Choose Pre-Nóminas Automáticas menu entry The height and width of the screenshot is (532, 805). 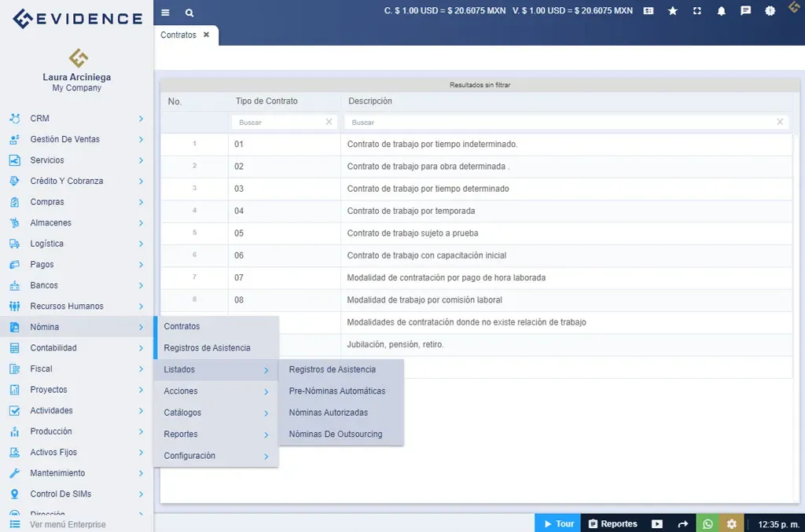[x=336, y=391]
